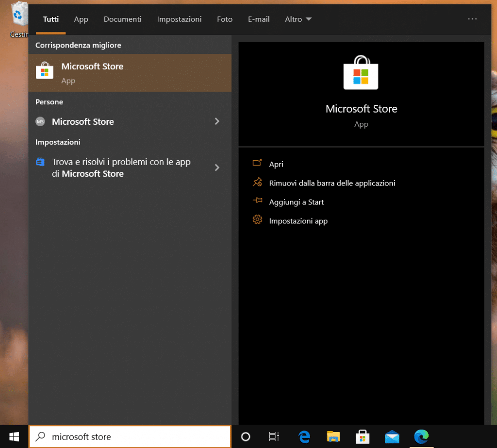Open Task View from the taskbar
Viewport: 497px width, 448px height.
[274, 436]
